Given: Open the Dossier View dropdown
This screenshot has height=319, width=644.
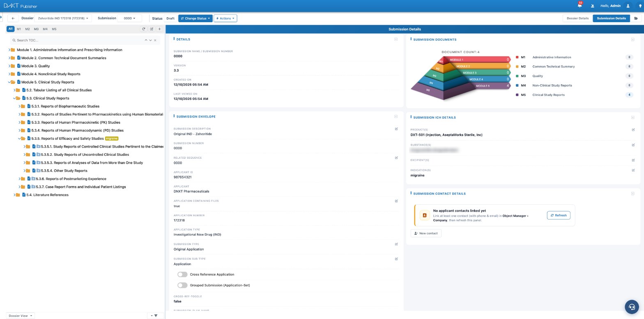Looking at the screenshot, I should (21, 316).
